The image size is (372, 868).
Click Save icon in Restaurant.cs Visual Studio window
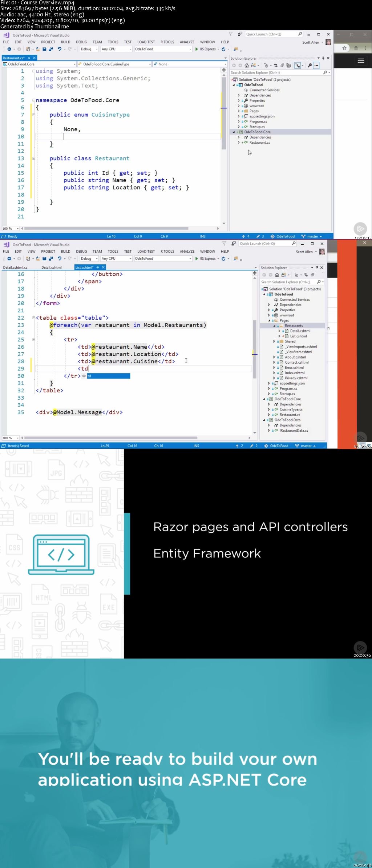click(x=44, y=49)
